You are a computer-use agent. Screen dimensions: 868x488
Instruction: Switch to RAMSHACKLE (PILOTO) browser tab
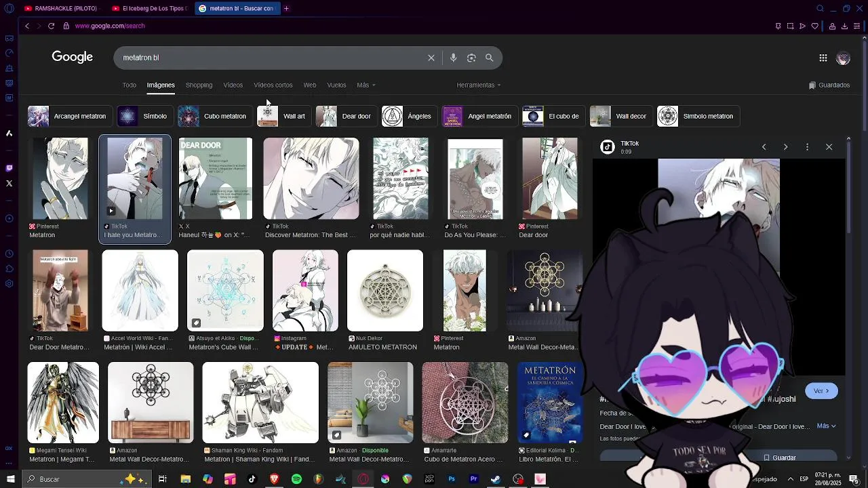61,8
